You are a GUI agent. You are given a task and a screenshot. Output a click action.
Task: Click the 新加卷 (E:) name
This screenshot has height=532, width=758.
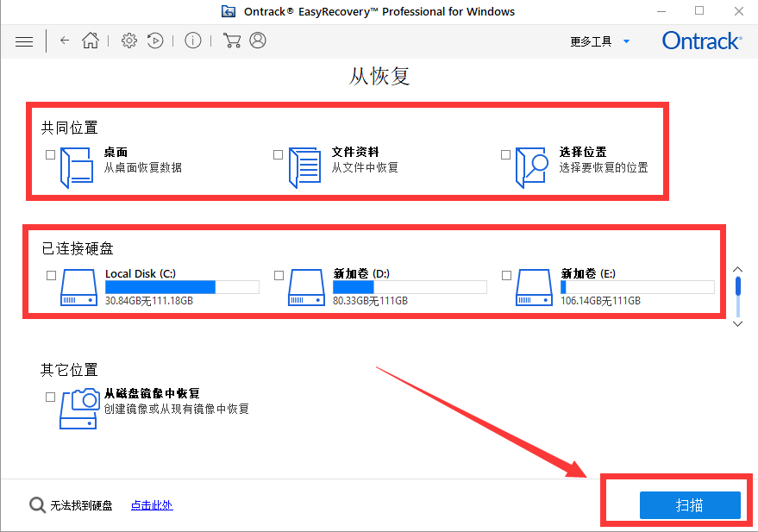[588, 273]
